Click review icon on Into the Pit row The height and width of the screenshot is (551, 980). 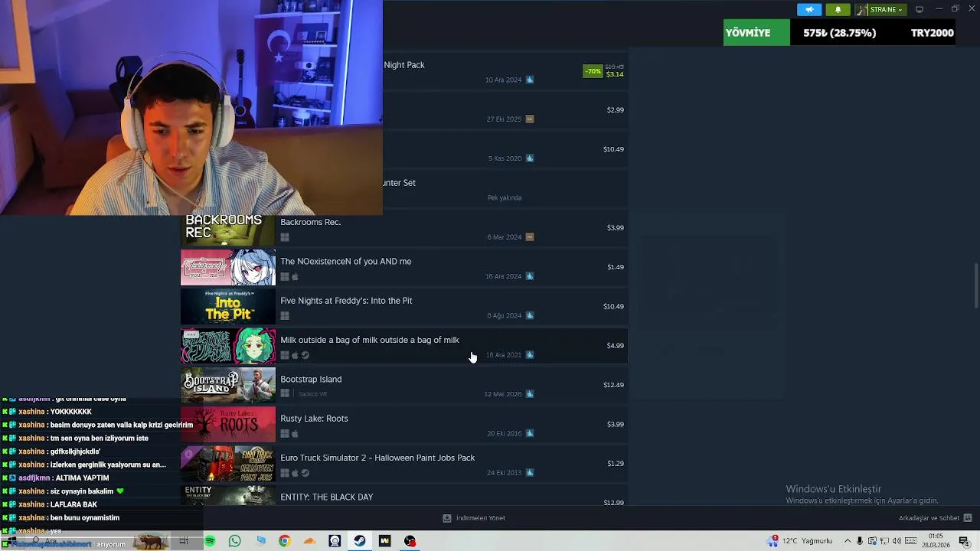point(530,315)
